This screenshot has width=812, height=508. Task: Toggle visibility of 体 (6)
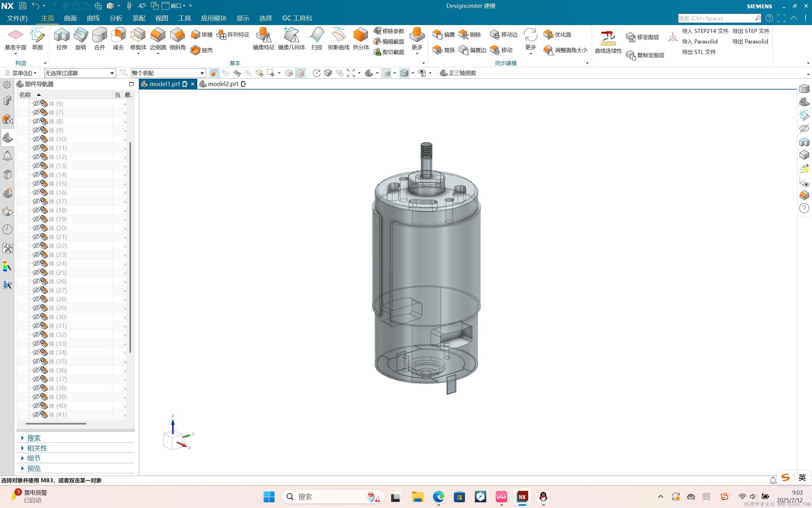pos(36,104)
